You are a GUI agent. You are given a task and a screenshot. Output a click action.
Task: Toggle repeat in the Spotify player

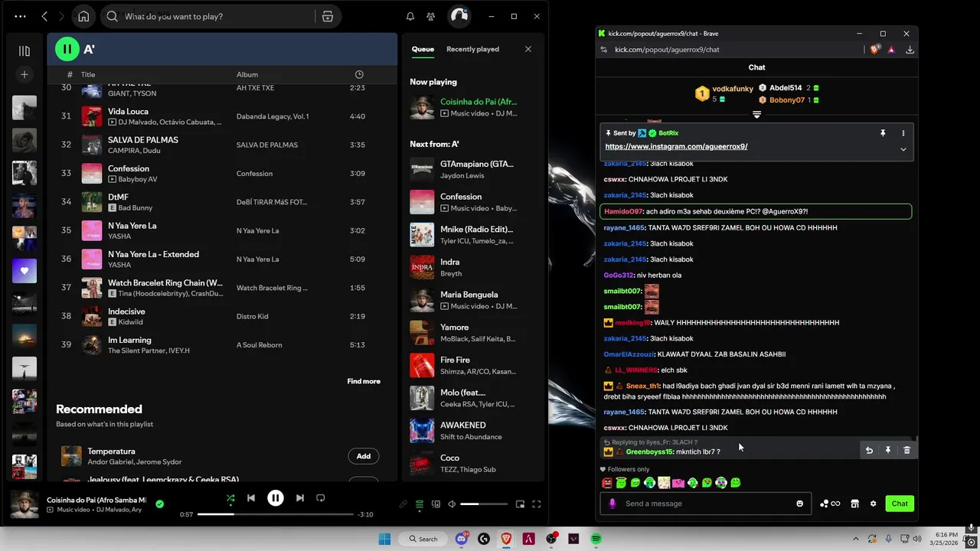pyautogui.click(x=321, y=498)
